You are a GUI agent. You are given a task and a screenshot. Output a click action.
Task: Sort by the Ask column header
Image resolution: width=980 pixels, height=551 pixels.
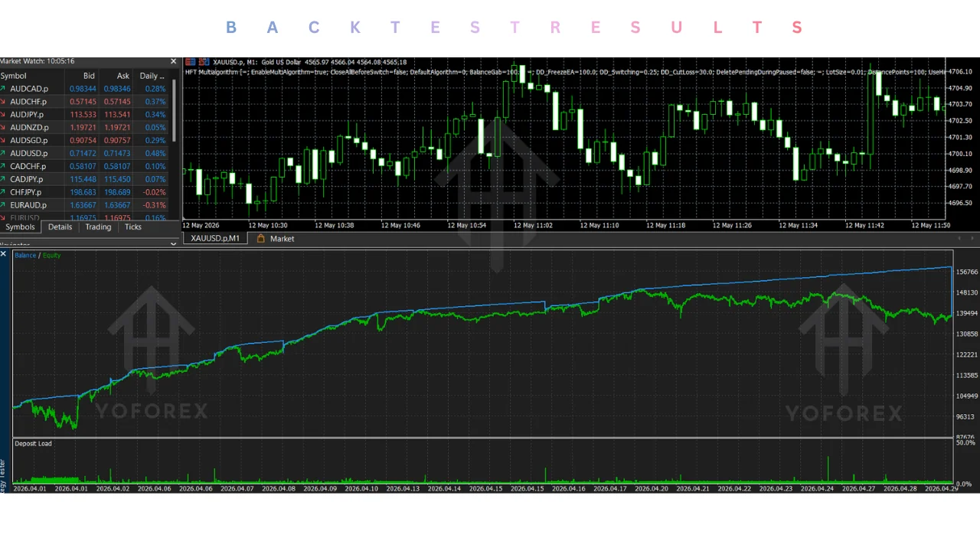click(x=117, y=76)
